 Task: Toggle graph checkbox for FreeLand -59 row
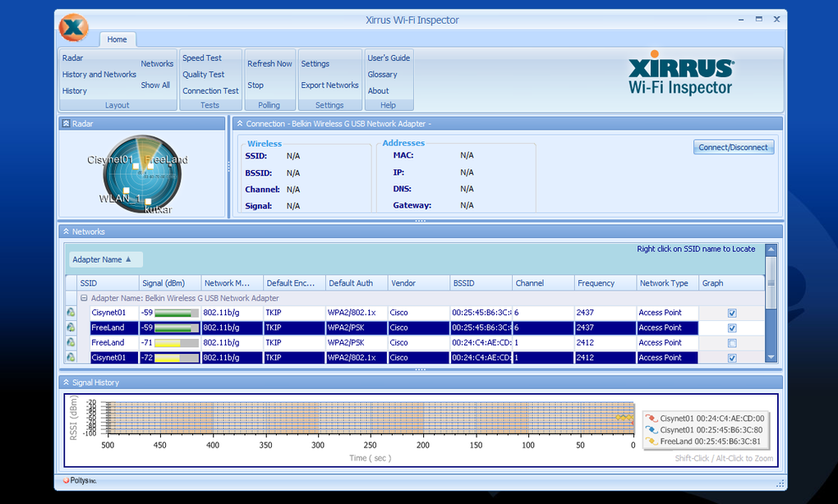[x=732, y=328]
